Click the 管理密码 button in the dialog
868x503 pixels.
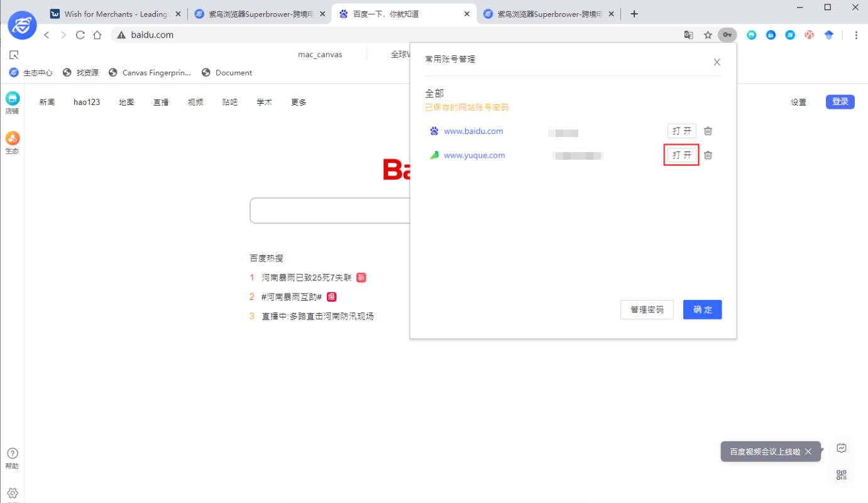pyautogui.click(x=647, y=309)
